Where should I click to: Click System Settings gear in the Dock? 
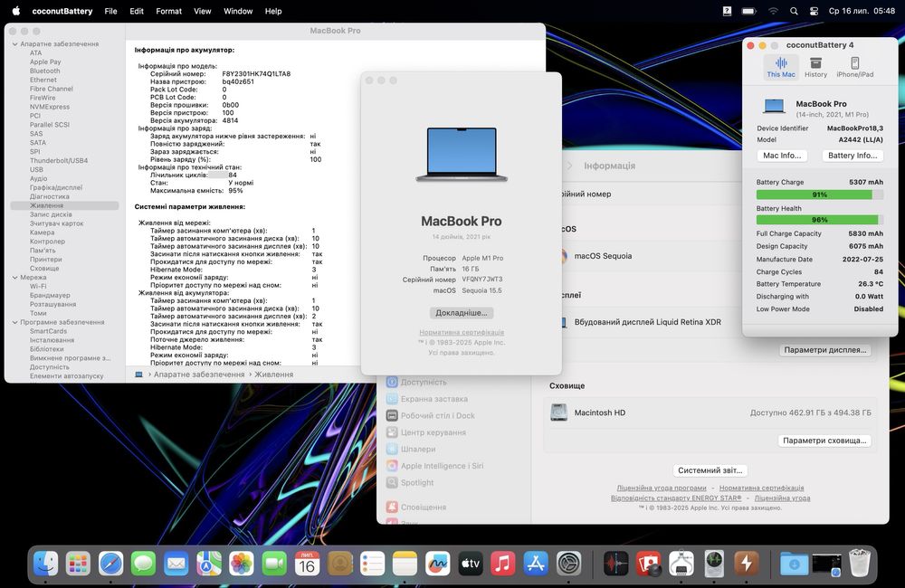pos(568,564)
